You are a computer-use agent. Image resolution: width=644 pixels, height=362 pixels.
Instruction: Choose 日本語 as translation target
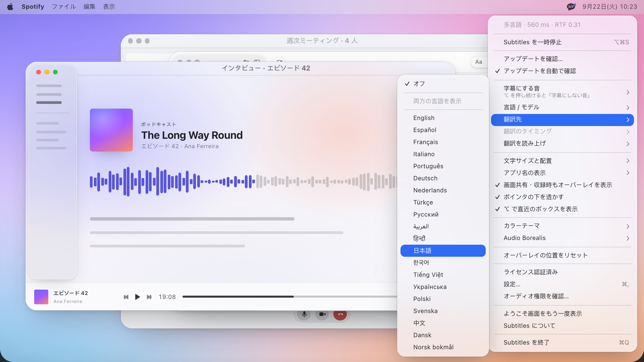tap(443, 251)
